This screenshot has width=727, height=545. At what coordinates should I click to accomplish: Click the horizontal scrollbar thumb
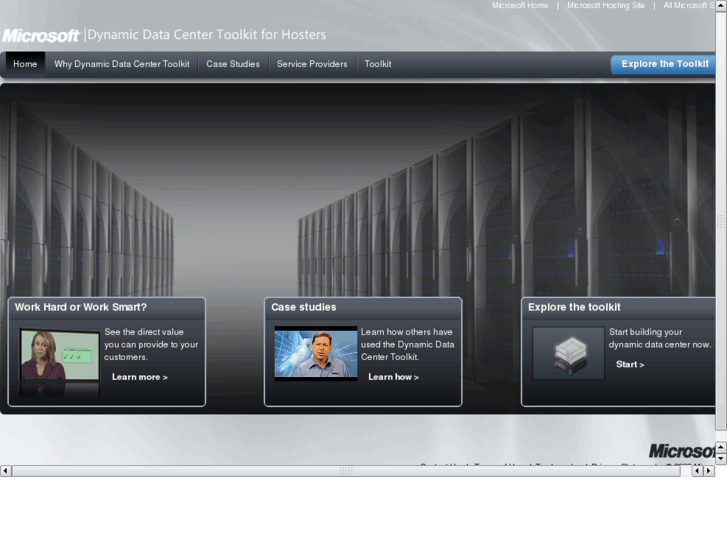point(346,471)
